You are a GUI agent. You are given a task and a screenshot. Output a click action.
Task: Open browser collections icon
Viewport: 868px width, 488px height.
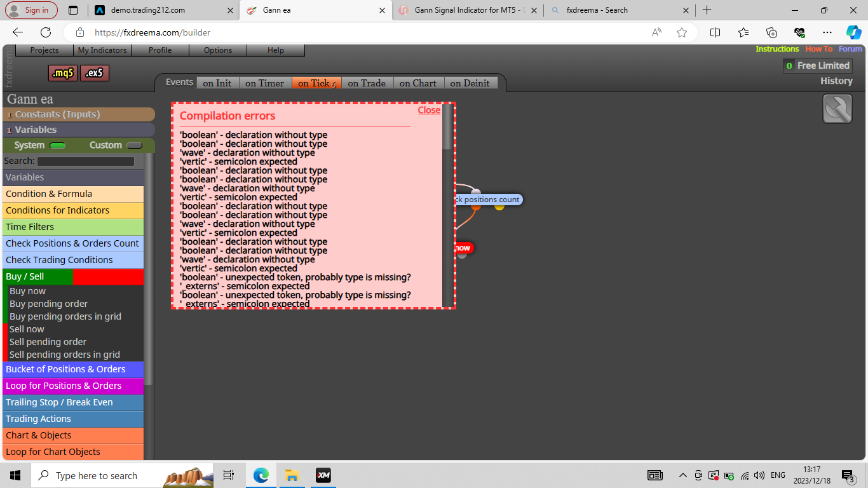[x=771, y=32]
